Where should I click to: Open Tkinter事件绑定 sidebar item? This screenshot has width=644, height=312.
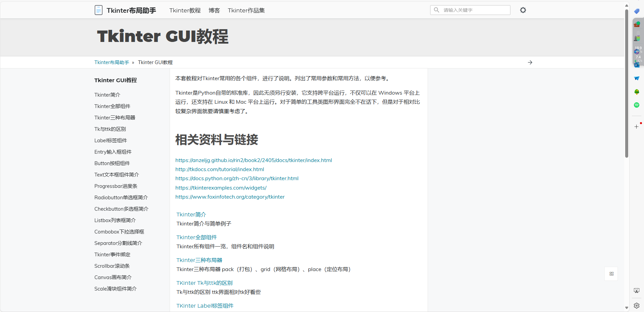[112, 255]
